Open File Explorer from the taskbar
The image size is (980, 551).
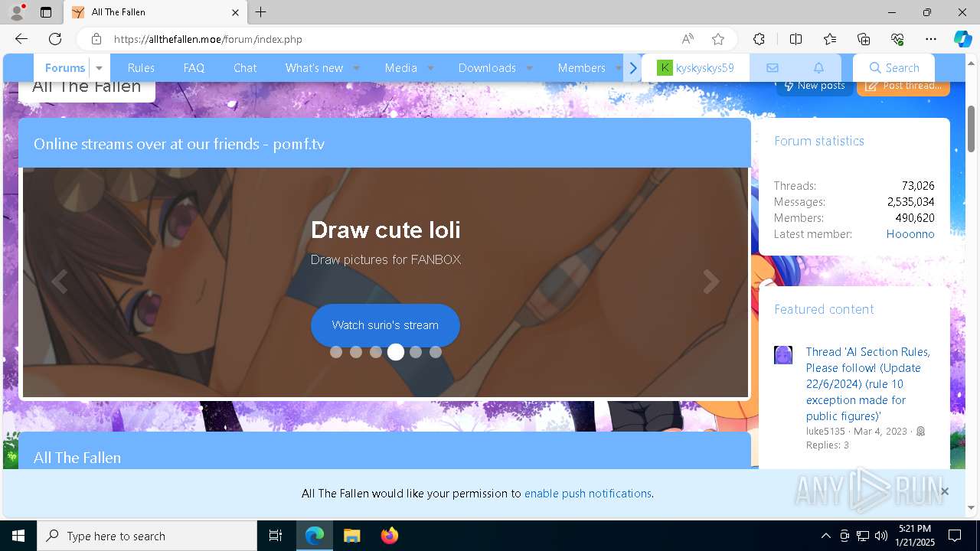(351, 536)
